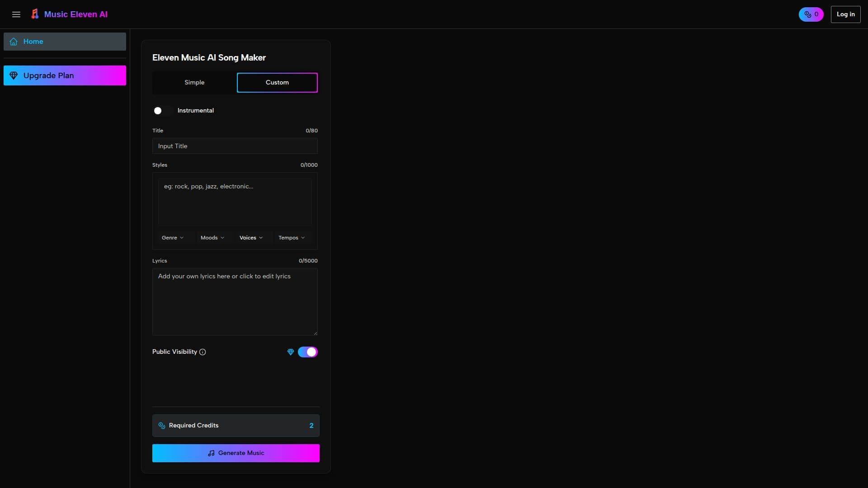
Task: Turn off the Public Visibility switch
Action: 308,352
